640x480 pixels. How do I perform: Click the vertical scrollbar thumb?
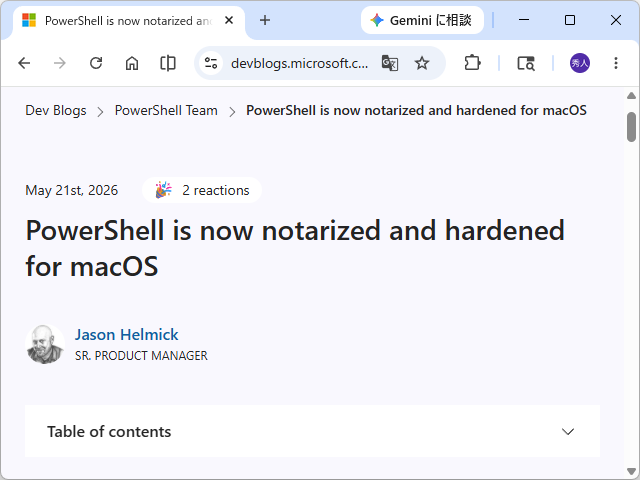tap(631, 127)
